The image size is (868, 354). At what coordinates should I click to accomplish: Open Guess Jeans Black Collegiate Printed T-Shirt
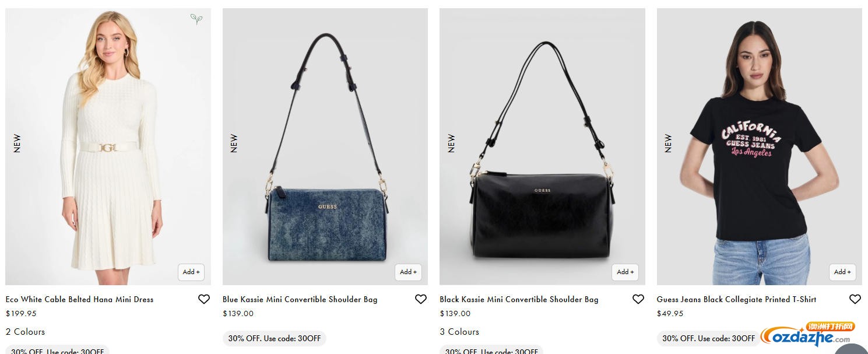[x=736, y=299]
